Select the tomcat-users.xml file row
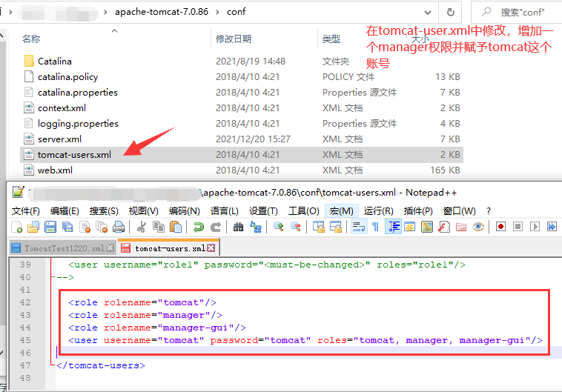Image resolution: width=562 pixels, height=392 pixels. tap(242, 155)
